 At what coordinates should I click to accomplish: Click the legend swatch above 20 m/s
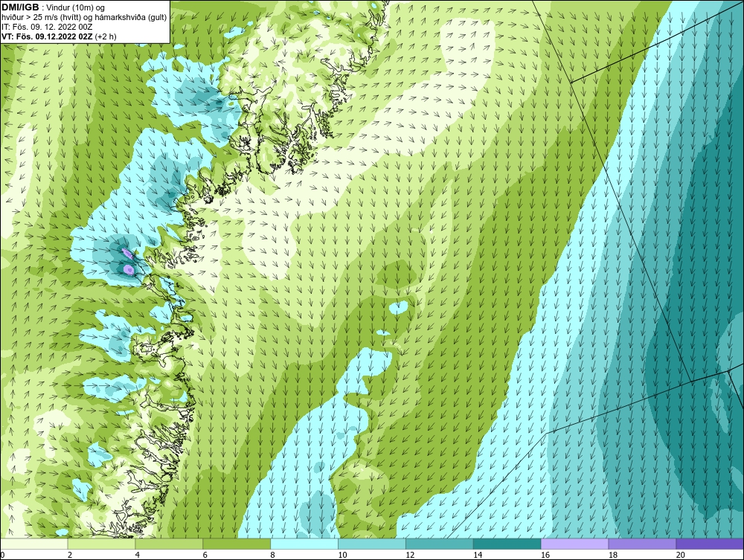tap(710, 544)
